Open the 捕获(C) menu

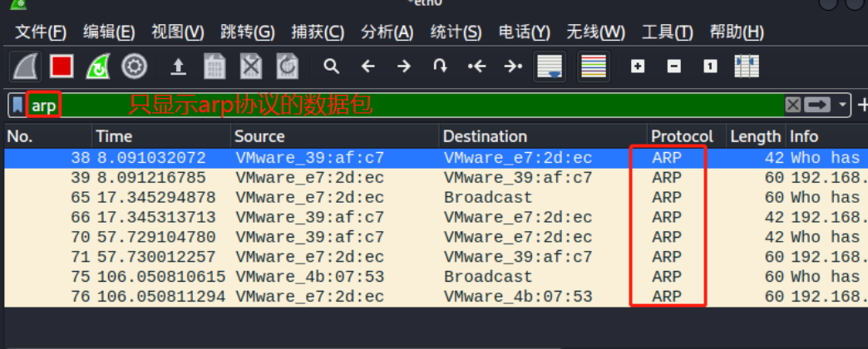318,32
